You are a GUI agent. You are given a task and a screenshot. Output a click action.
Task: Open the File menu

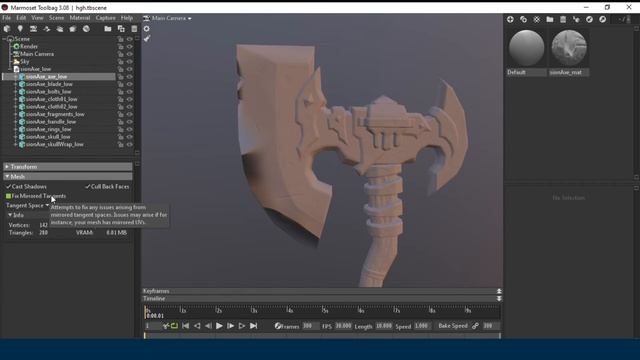pyautogui.click(x=7, y=18)
